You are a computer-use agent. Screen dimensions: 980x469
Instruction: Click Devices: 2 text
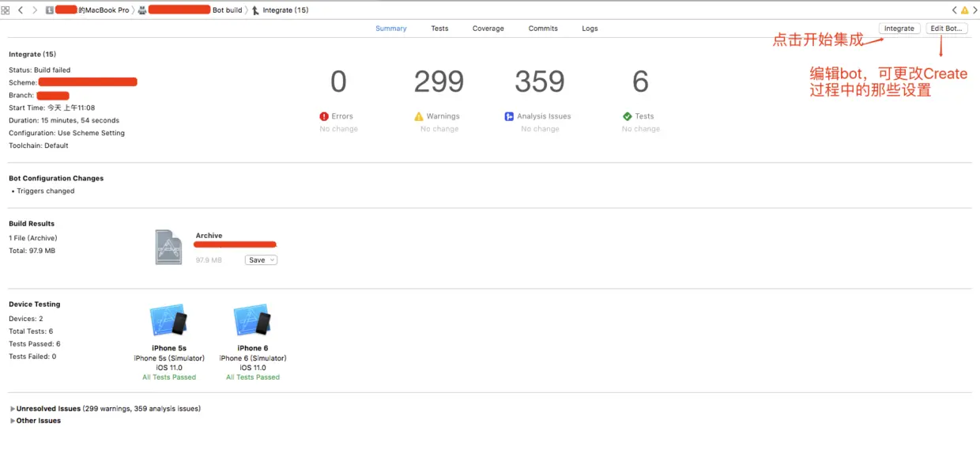26,319
